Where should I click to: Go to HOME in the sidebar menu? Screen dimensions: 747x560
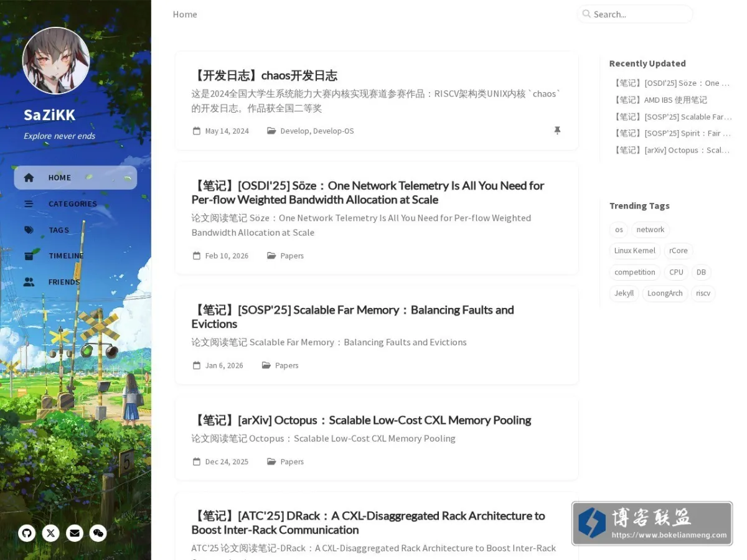(x=75, y=177)
